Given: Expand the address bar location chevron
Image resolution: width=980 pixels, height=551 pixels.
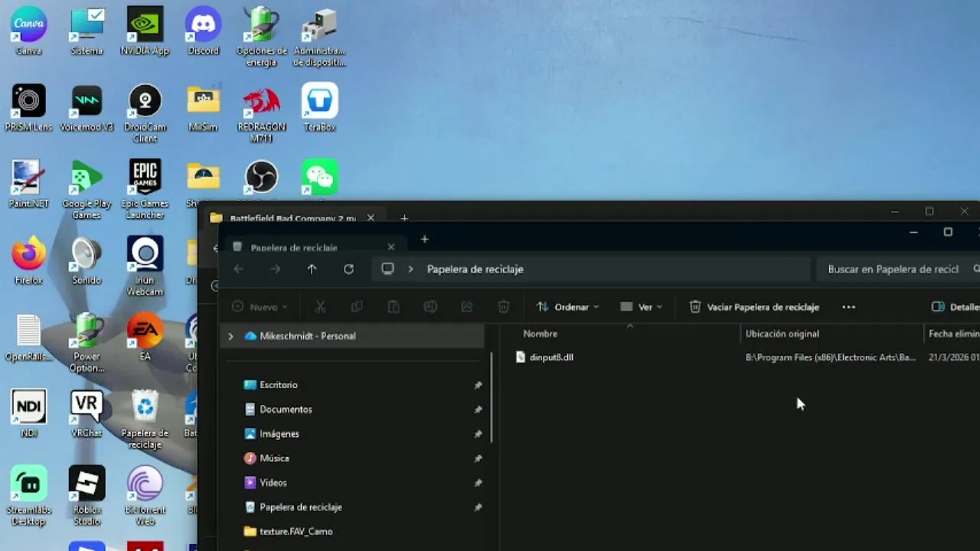Looking at the screenshot, I should pyautogui.click(x=411, y=269).
